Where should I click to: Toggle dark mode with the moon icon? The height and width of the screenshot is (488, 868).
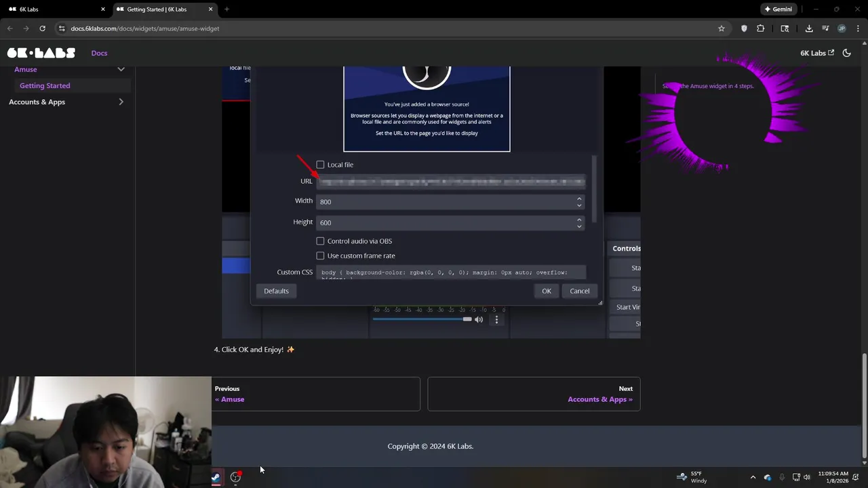[x=847, y=53]
